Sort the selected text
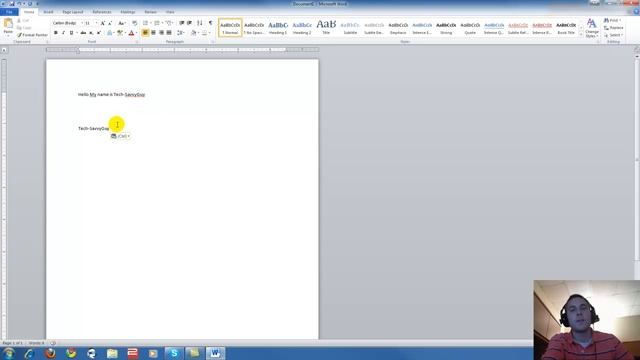 (200, 23)
